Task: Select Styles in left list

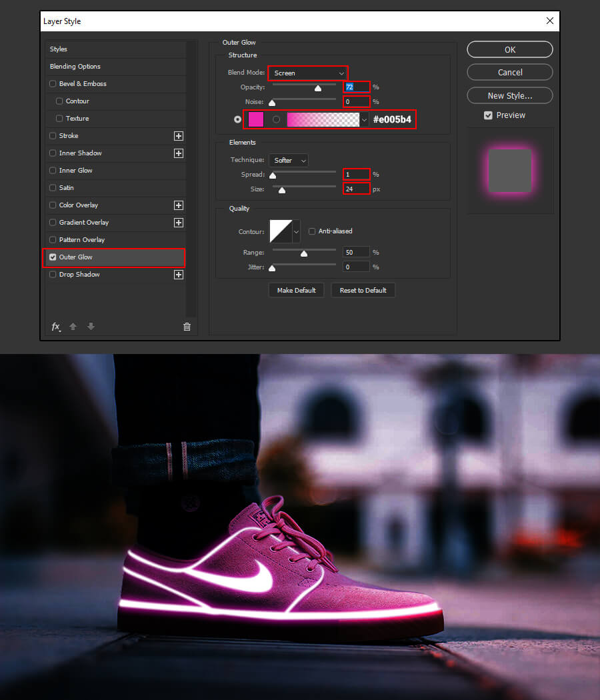Action: 115,49
